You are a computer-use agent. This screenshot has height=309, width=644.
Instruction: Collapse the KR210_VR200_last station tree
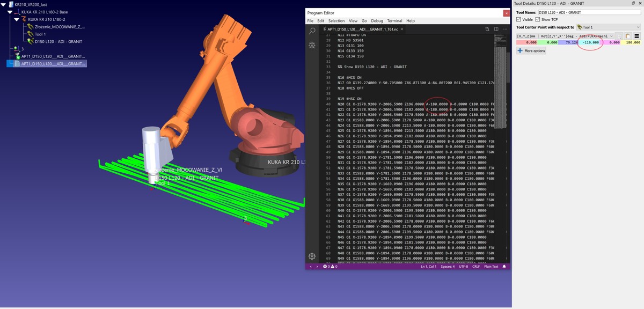pyautogui.click(x=4, y=4)
